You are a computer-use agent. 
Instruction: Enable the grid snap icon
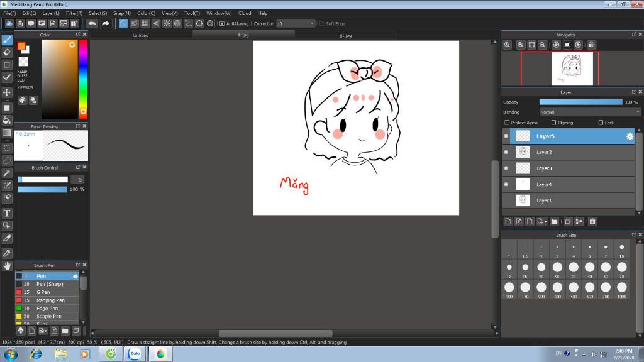(x=145, y=24)
